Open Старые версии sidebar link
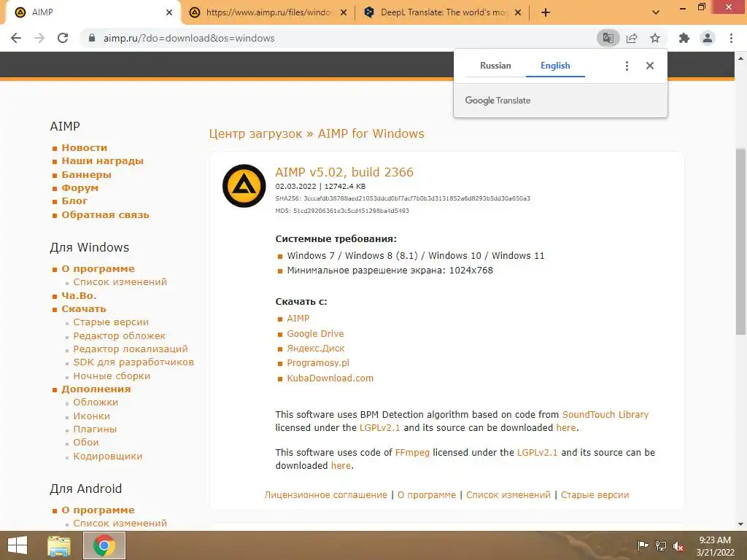 (111, 322)
